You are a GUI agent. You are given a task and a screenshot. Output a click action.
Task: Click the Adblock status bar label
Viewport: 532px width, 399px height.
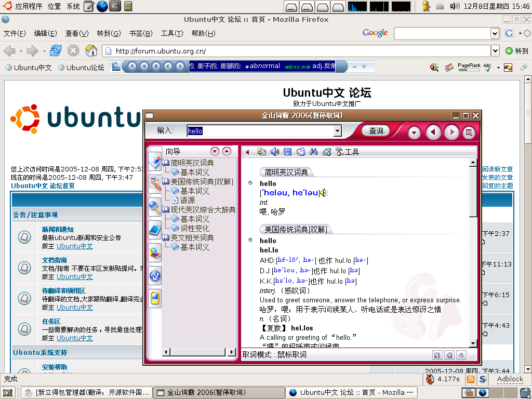point(510,379)
